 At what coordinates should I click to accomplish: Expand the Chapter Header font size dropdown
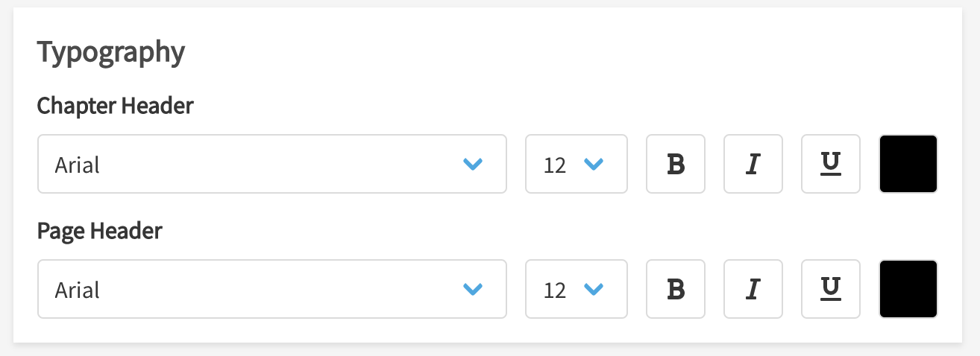click(576, 164)
